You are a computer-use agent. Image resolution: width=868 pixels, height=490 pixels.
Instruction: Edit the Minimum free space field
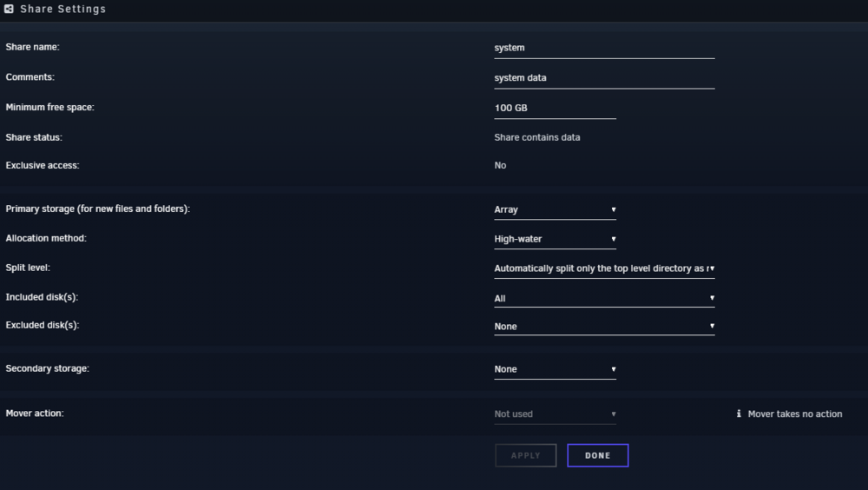pyautogui.click(x=555, y=108)
